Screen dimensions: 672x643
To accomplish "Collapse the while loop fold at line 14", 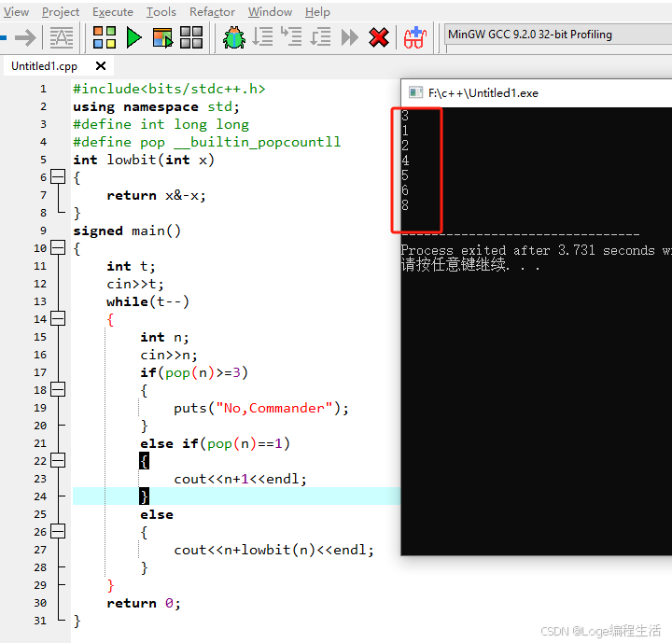I will click(x=58, y=318).
